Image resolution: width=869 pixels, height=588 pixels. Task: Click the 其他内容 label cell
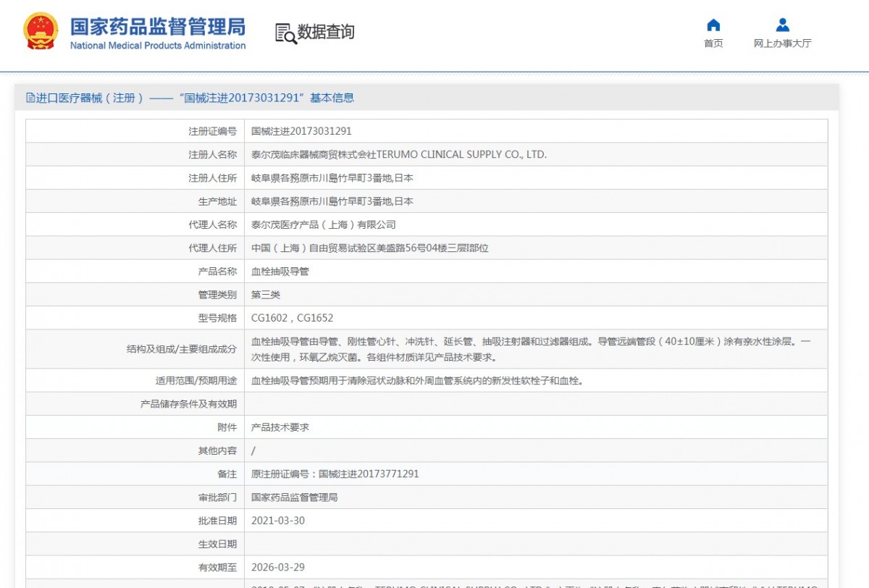pos(135,450)
